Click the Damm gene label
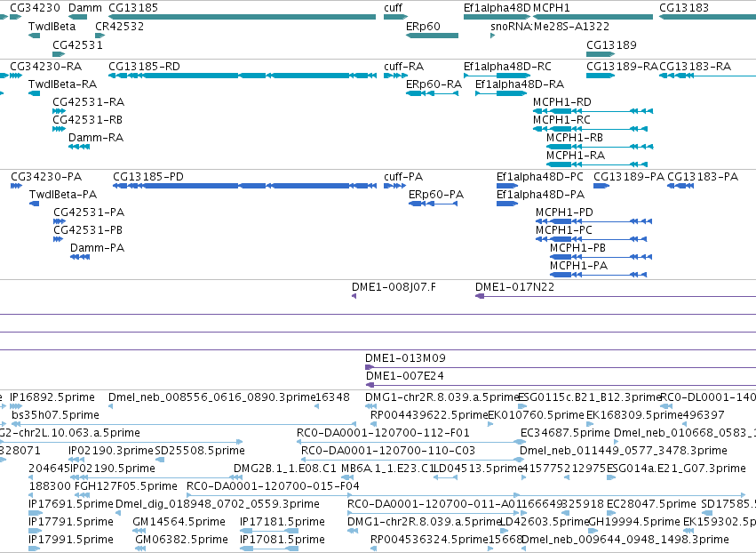 (x=85, y=8)
